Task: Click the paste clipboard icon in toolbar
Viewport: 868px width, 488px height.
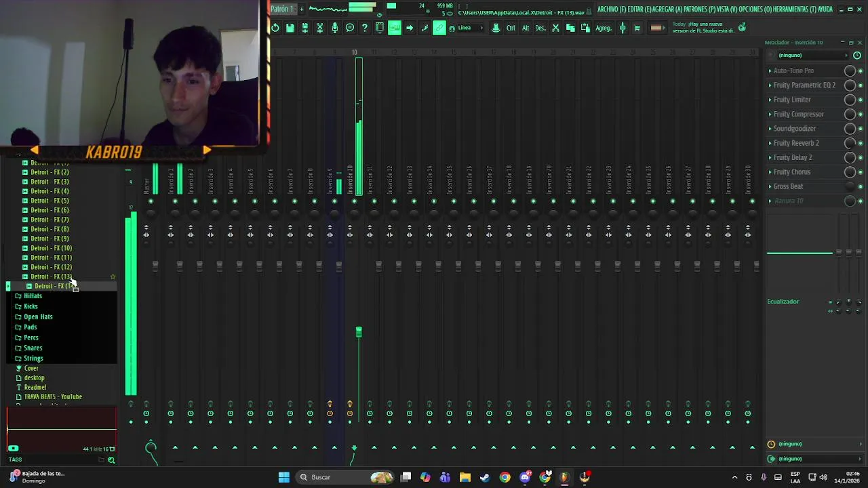Action: [x=585, y=28]
